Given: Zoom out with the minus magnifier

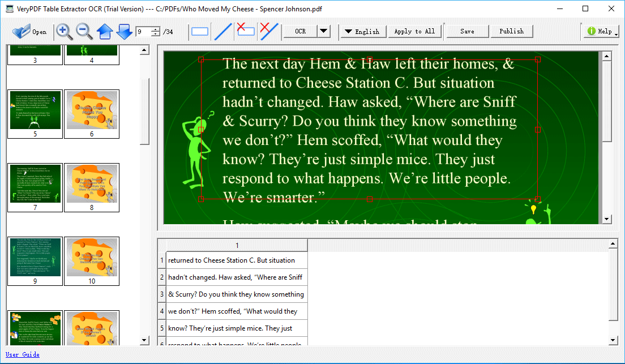Looking at the screenshot, I should (84, 32).
